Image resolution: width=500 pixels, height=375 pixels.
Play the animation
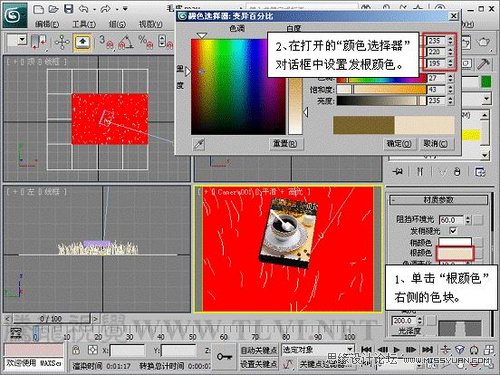pyautogui.click(x=396, y=350)
